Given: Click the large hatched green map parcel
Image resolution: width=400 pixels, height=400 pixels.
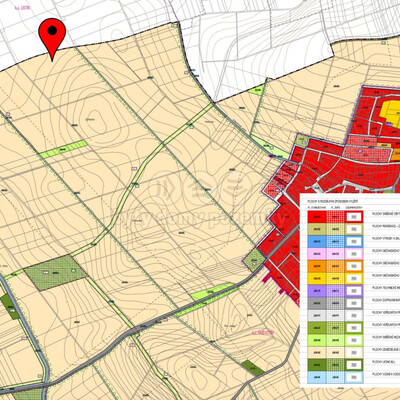Looking at the screenshot, I should click(x=56, y=273).
